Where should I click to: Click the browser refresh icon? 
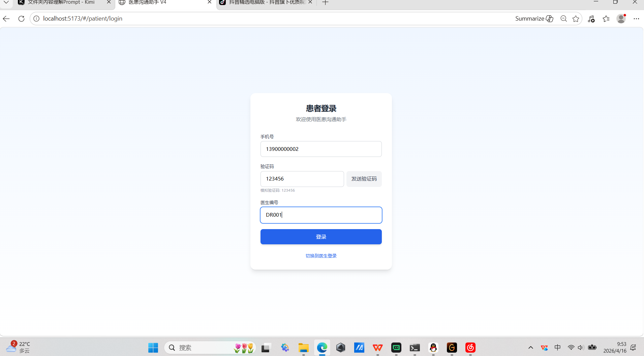coord(21,19)
